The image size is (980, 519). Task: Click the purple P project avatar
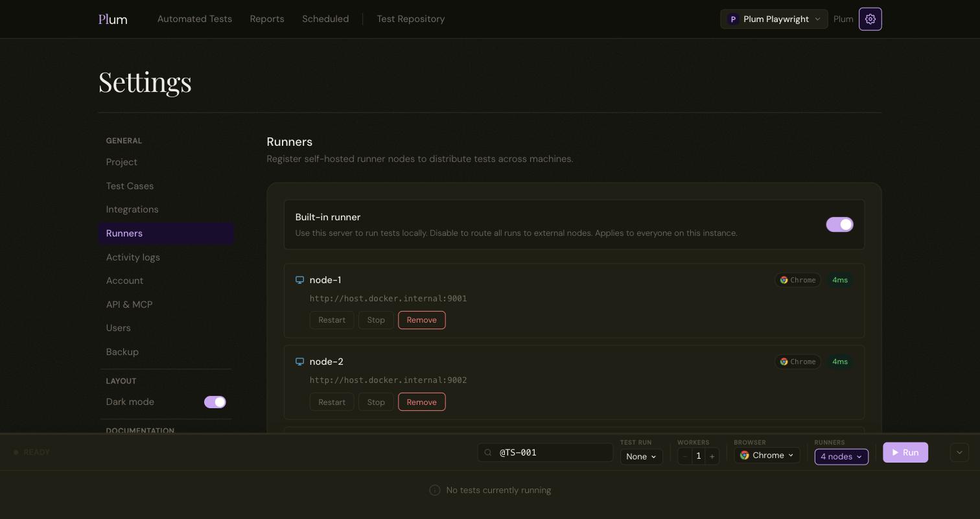[733, 19]
